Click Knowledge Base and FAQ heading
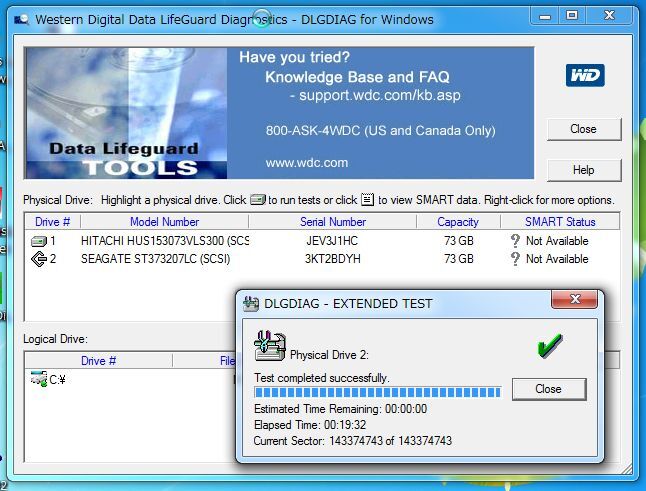The image size is (646, 491). [357, 77]
